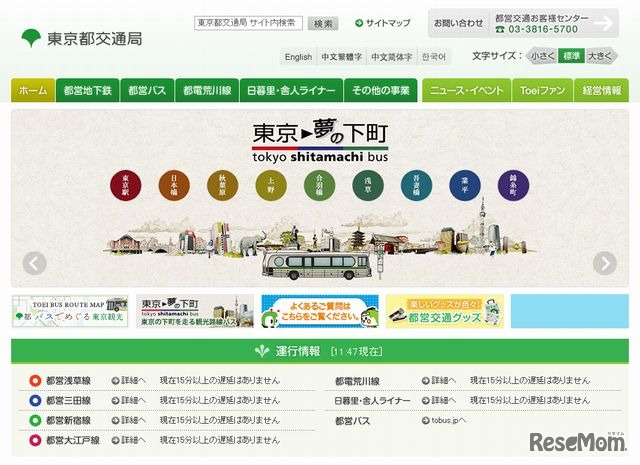Viewport: 640px width, 465px height.
Task: Click the bus illustration in the banner
Action: click(x=317, y=265)
